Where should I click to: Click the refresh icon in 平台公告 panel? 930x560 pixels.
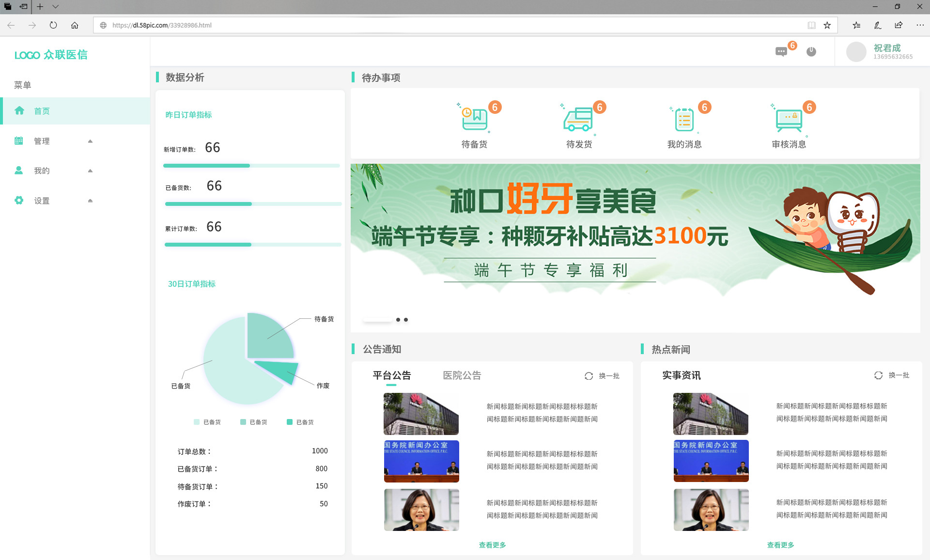pyautogui.click(x=589, y=376)
